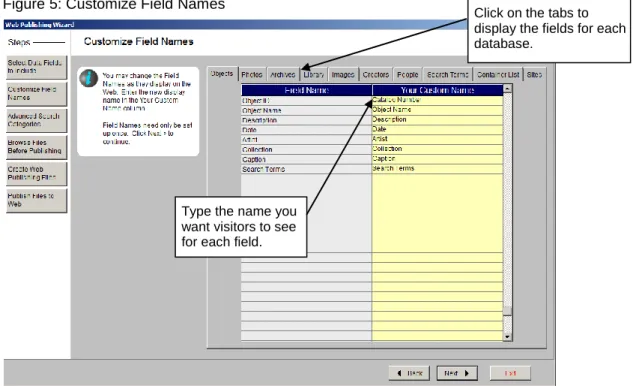
Task: Open the Sites tab
Action: (534, 75)
